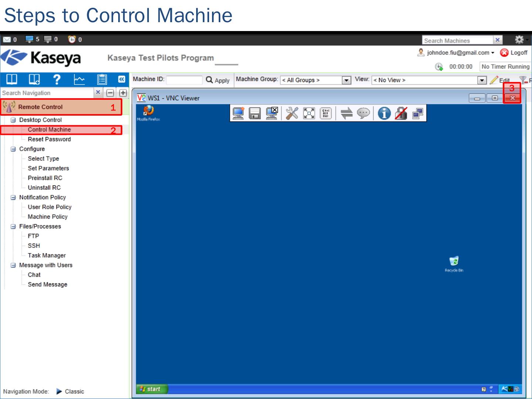This screenshot has width=532, height=399.
Task: Click the alarm clock icon in top bar
Action: tap(72, 39)
